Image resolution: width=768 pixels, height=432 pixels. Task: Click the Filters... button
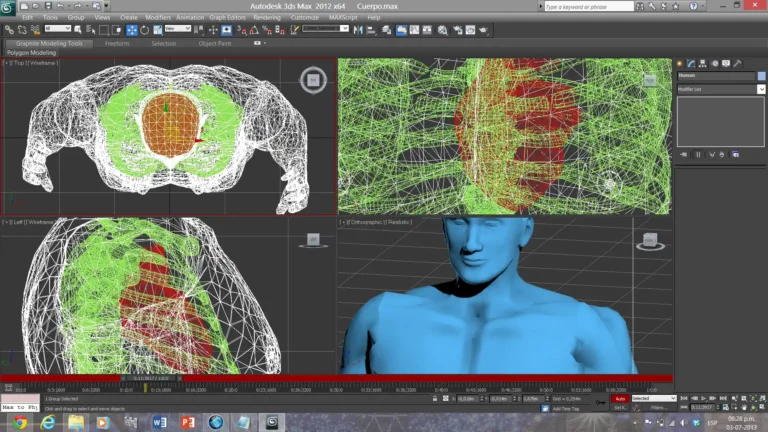click(x=658, y=408)
